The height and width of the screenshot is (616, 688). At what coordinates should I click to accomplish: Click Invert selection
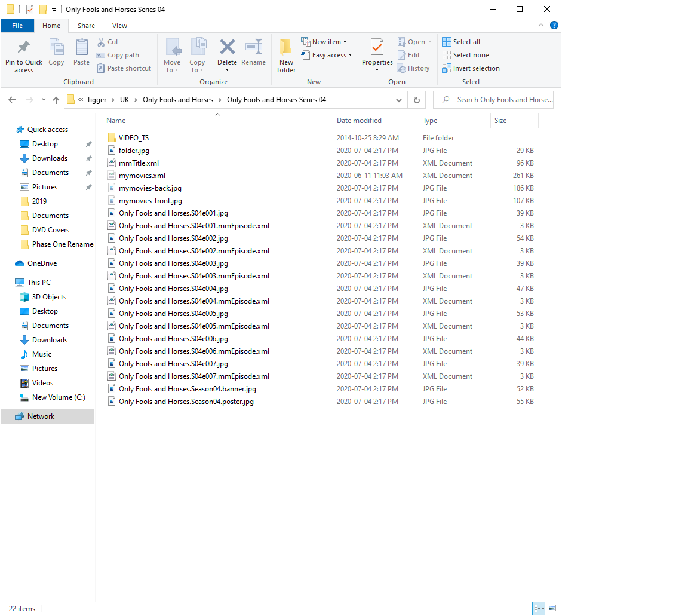(471, 68)
